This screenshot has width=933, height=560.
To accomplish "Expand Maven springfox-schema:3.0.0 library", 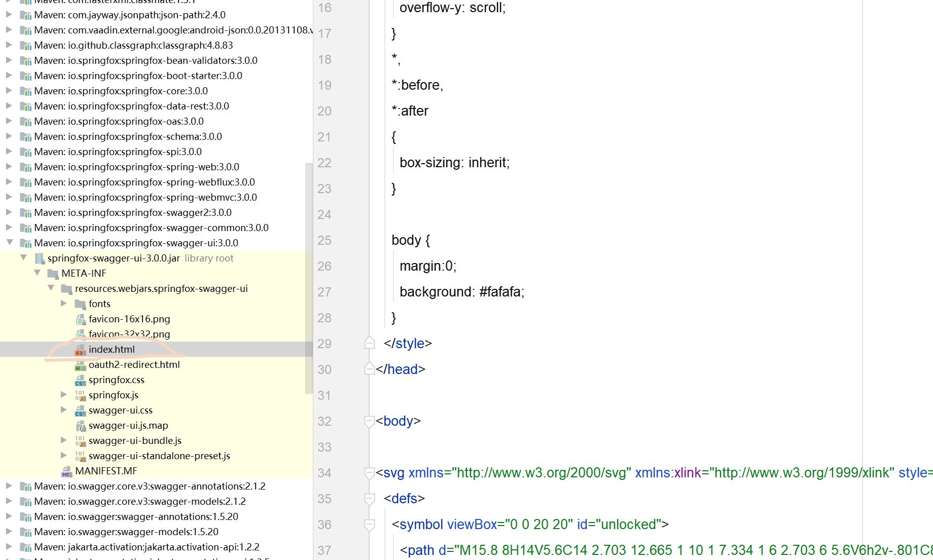I will 9,136.
